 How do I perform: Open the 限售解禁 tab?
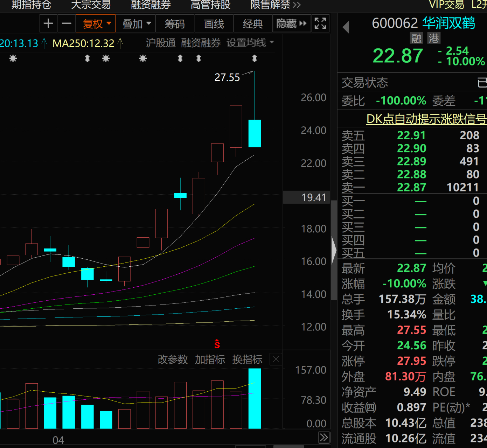point(270,5)
